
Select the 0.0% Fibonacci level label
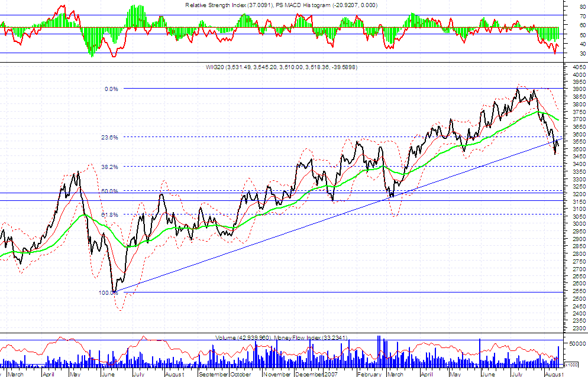(111, 89)
